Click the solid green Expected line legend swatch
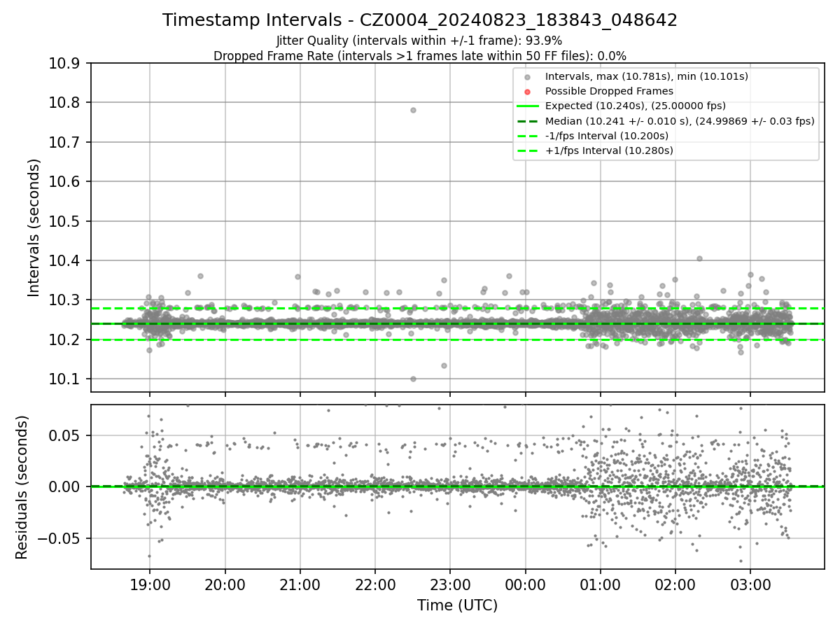This screenshot has width=840, height=630. [528, 106]
